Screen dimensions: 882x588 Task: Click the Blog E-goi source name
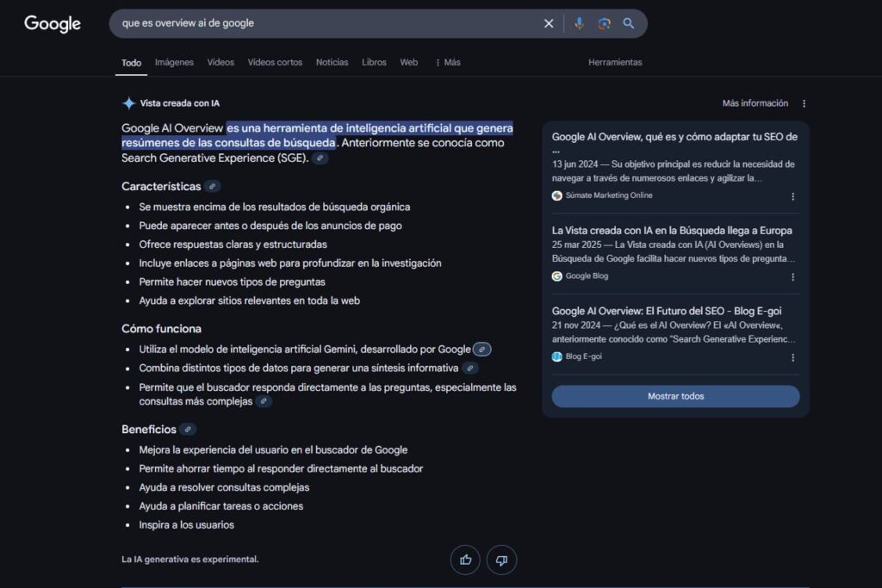583,356
